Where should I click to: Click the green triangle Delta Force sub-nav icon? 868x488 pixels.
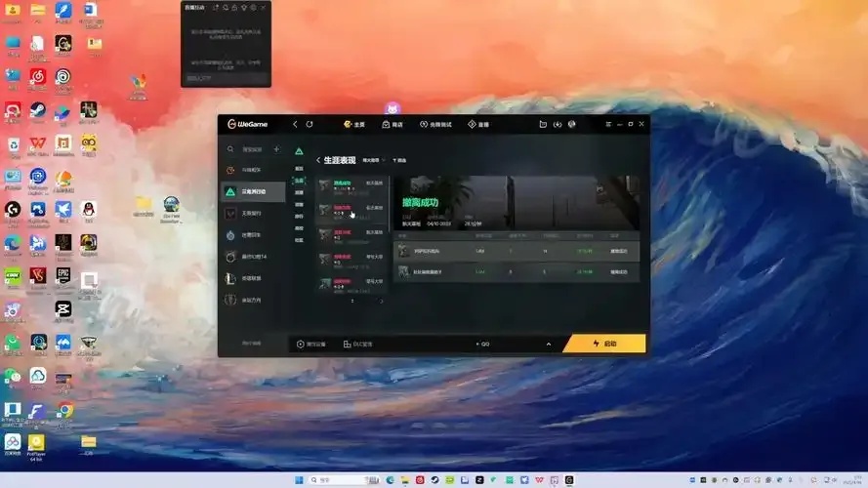299,151
